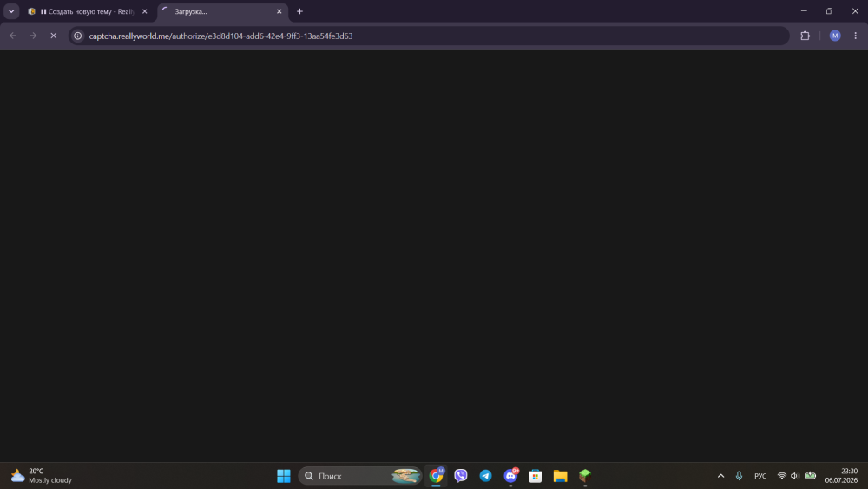Open the Extensions puzzle icon

coord(805,36)
